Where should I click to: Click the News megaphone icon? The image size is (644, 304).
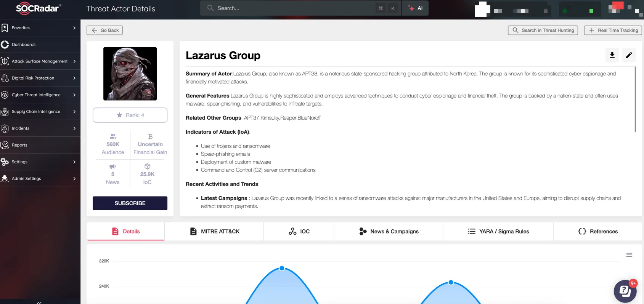pyautogui.click(x=112, y=166)
